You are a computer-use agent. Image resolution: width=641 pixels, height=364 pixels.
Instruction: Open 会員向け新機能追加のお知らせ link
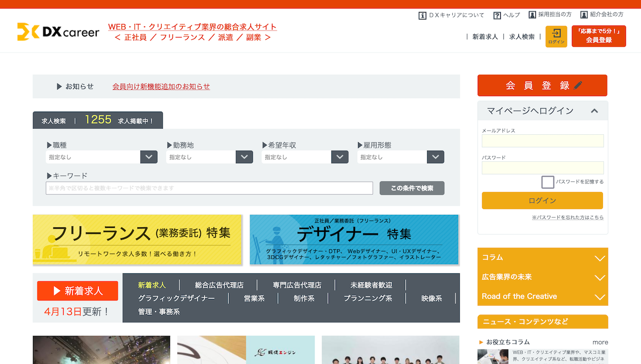tap(161, 86)
